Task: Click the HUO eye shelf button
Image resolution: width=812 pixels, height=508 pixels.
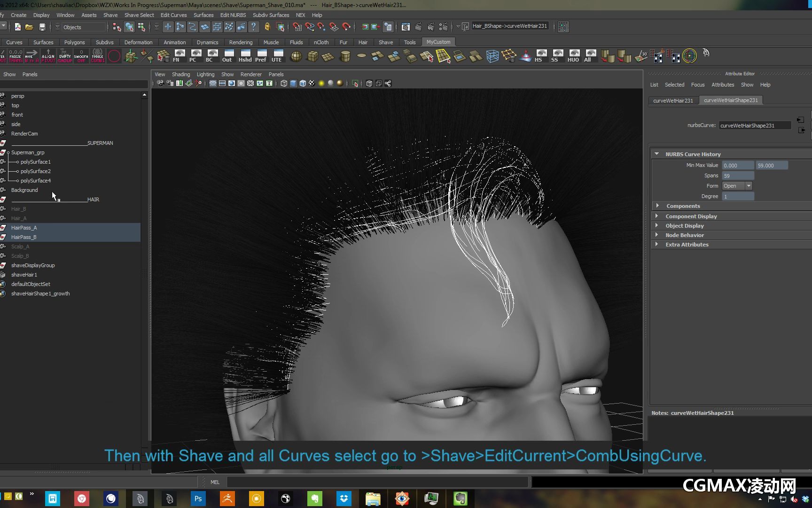Action: 574,56
